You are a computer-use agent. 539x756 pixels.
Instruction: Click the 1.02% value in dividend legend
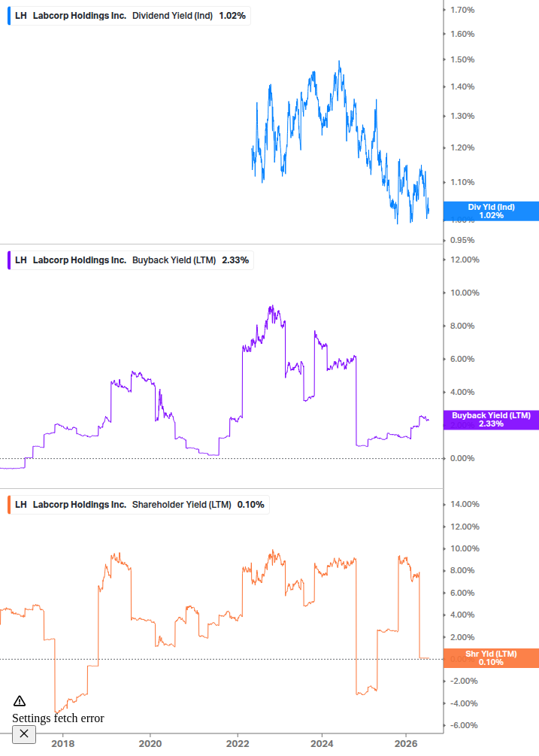(232, 16)
